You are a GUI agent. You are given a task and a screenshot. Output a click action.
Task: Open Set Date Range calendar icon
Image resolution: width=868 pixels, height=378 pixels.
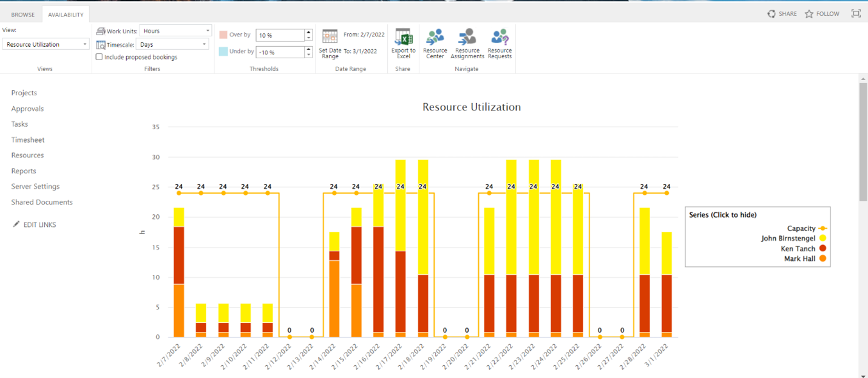[x=330, y=37]
